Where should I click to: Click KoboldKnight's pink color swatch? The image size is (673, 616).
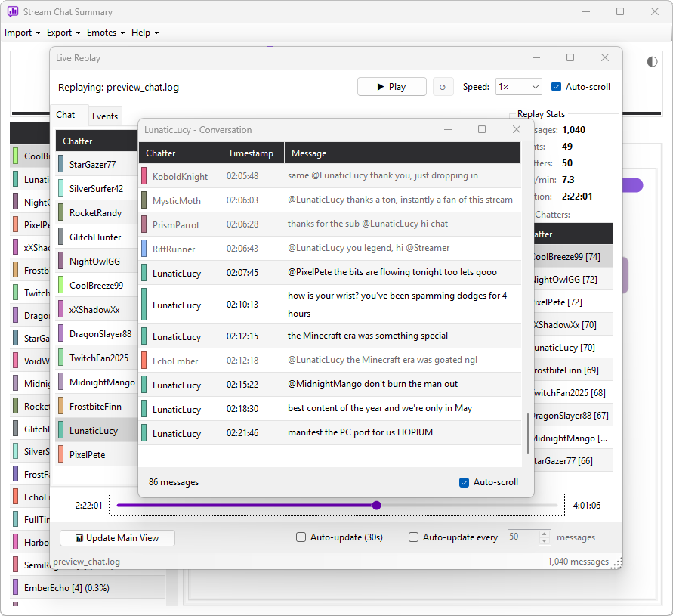coord(144,176)
